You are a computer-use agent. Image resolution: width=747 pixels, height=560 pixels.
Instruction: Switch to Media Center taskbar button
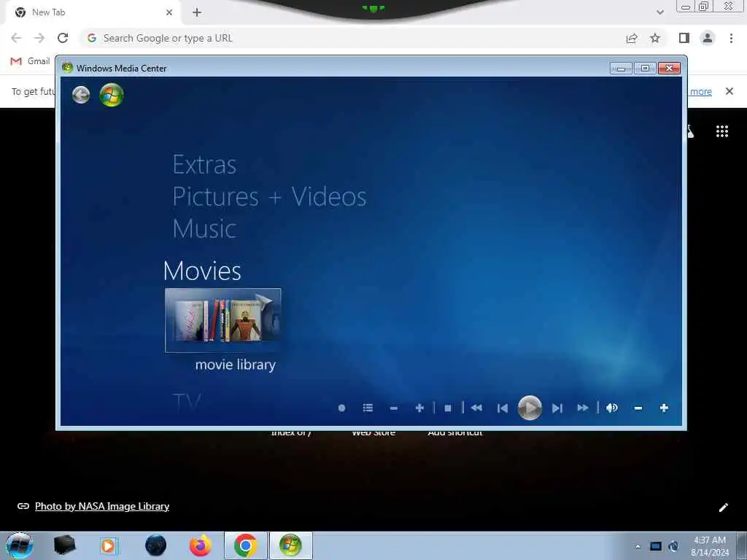[290, 545]
